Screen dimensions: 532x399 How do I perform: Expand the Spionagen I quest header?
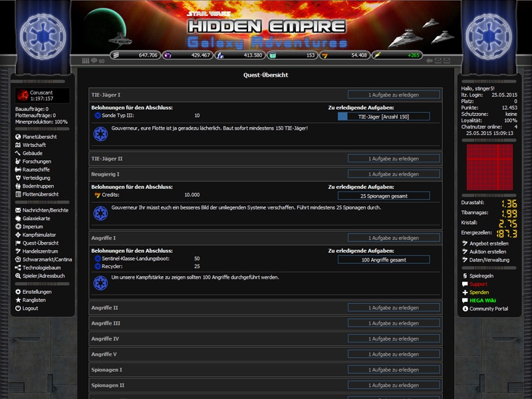click(265, 370)
